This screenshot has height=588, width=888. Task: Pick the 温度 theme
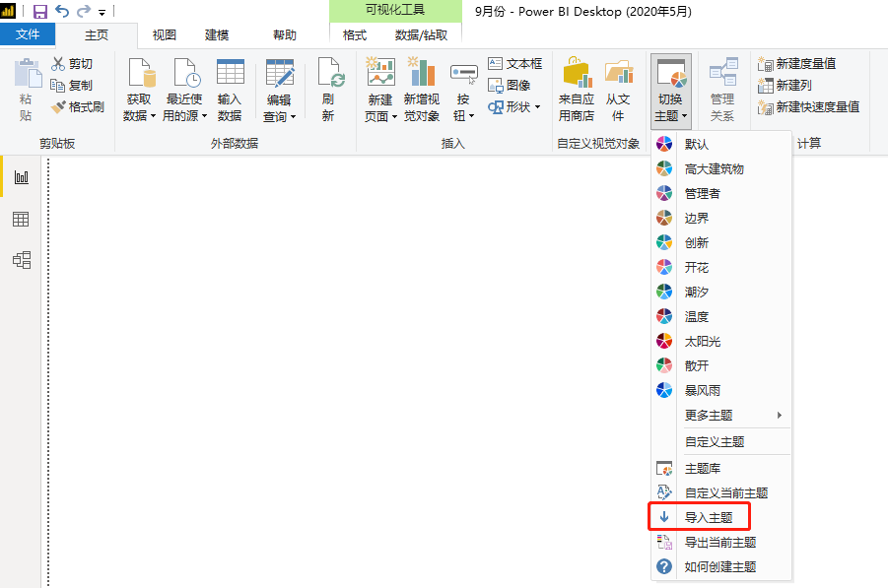click(720, 316)
